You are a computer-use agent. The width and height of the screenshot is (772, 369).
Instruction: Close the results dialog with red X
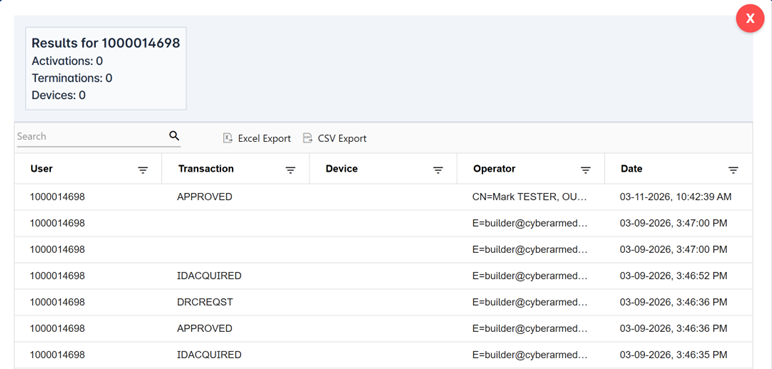[x=750, y=19]
